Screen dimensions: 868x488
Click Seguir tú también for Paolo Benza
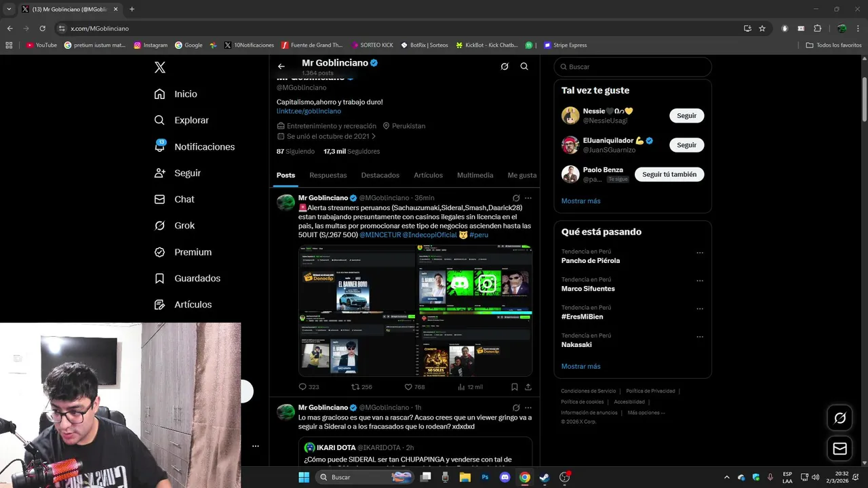[669, 174]
